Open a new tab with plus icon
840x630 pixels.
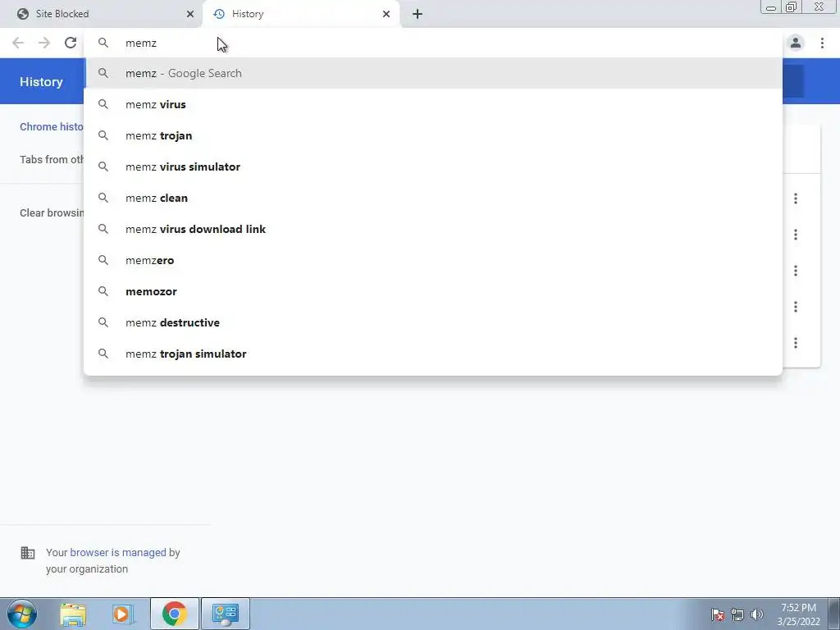418,14
